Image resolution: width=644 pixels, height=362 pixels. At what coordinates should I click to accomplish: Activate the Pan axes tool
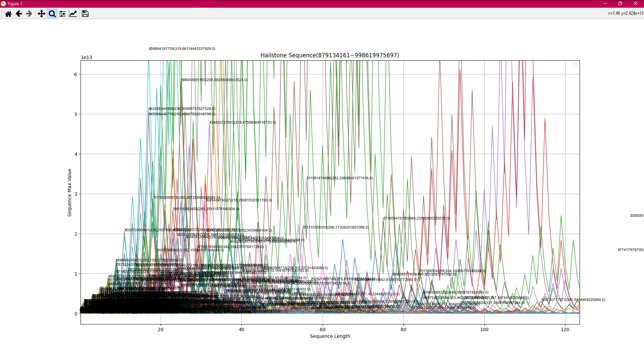[42, 14]
